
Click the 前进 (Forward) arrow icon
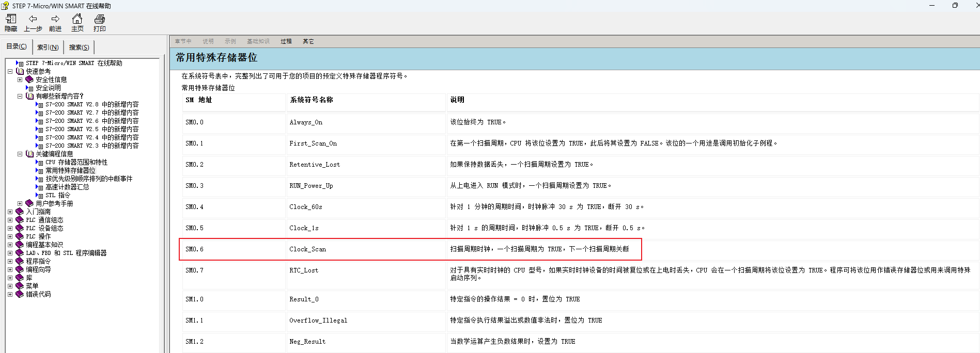(x=55, y=19)
